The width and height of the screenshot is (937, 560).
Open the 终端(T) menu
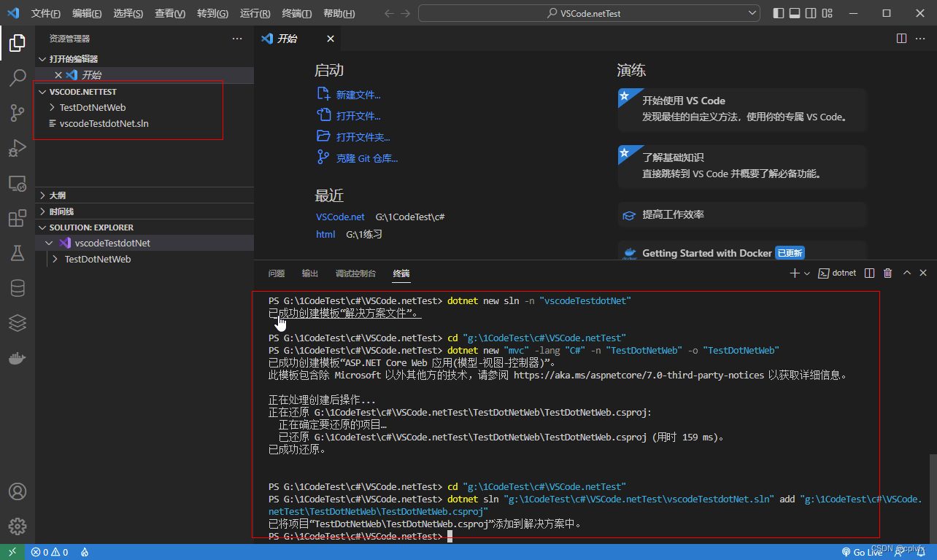click(296, 13)
